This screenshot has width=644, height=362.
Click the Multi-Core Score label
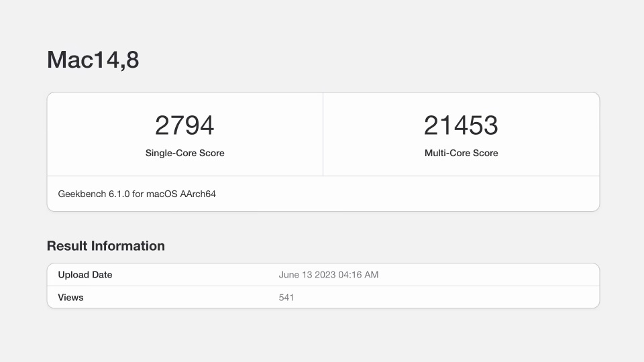[x=461, y=154]
